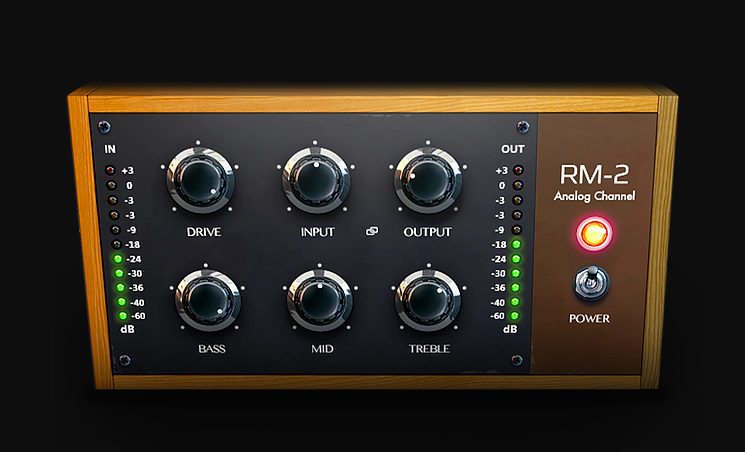Click the Analog Channel subtitle
This screenshot has width=745, height=452.
point(594,196)
